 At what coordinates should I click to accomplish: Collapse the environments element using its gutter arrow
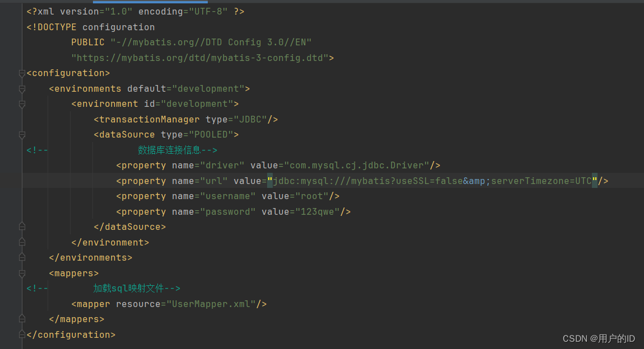[x=22, y=88]
